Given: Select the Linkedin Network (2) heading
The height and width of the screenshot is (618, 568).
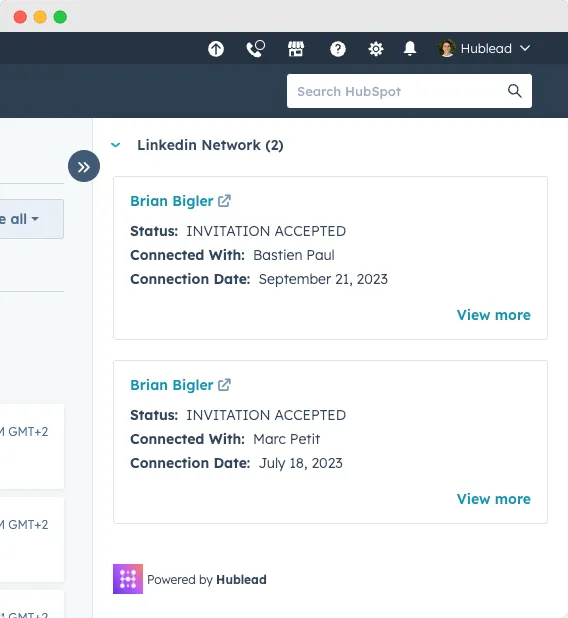Looking at the screenshot, I should click(x=210, y=145).
